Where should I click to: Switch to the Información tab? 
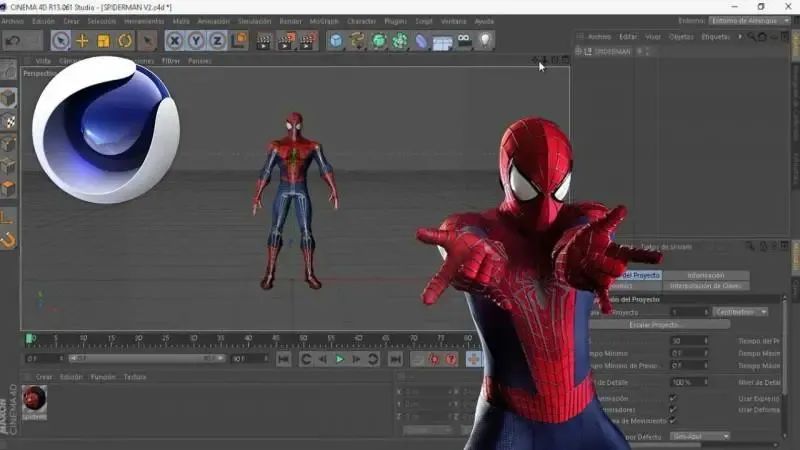[706, 276]
